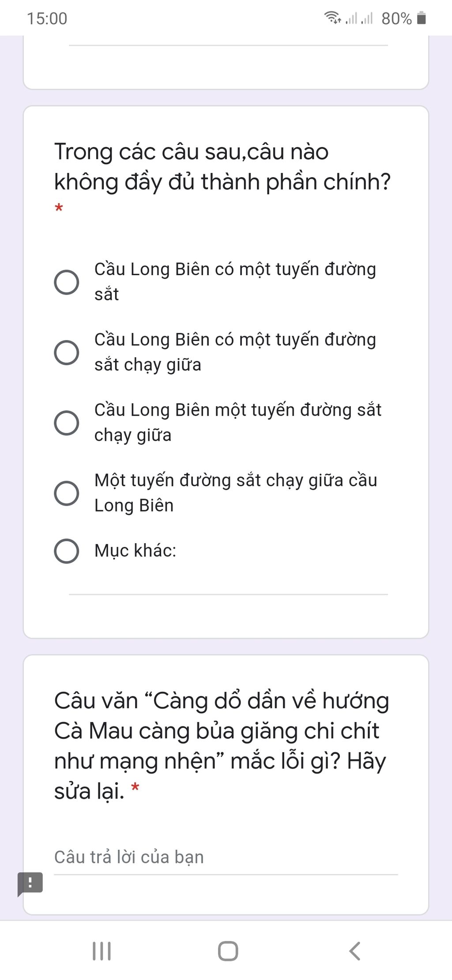The image size is (452, 980).
Task: Tap the 80% battery percentage text
Action: (396, 19)
